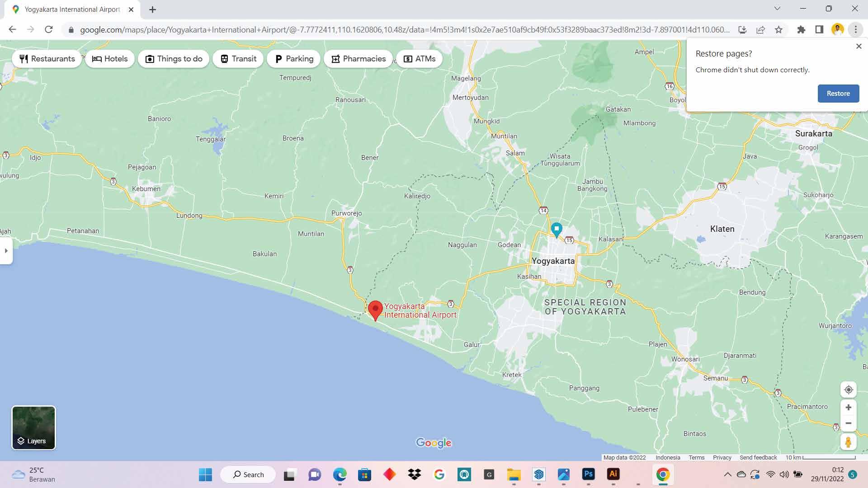The image size is (868, 488).
Task: Activate the Street View pegman
Action: pyautogui.click(x=849, y=442)
